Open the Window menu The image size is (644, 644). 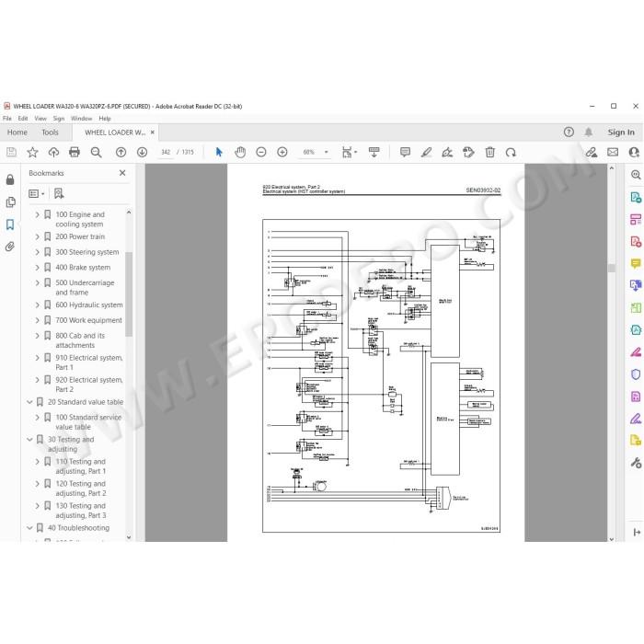[x=81, y=119]
